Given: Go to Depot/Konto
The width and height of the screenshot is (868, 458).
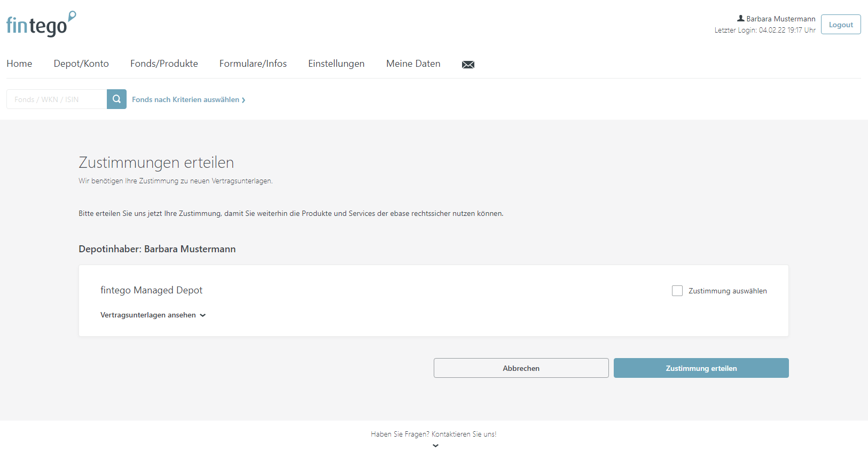Looking at the screenshot, I should pyautogui.click(x=81, y=64).
